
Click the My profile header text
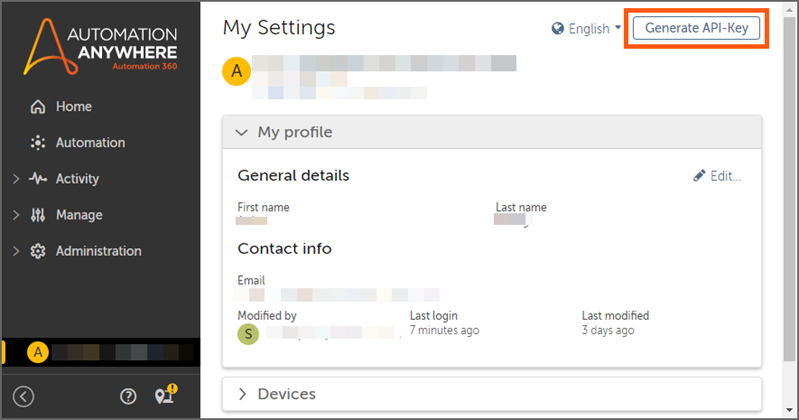[295, 133]
